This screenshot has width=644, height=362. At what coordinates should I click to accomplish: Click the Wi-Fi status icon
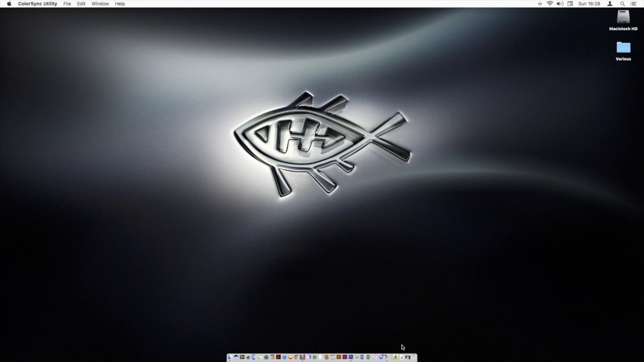point(550,4)
